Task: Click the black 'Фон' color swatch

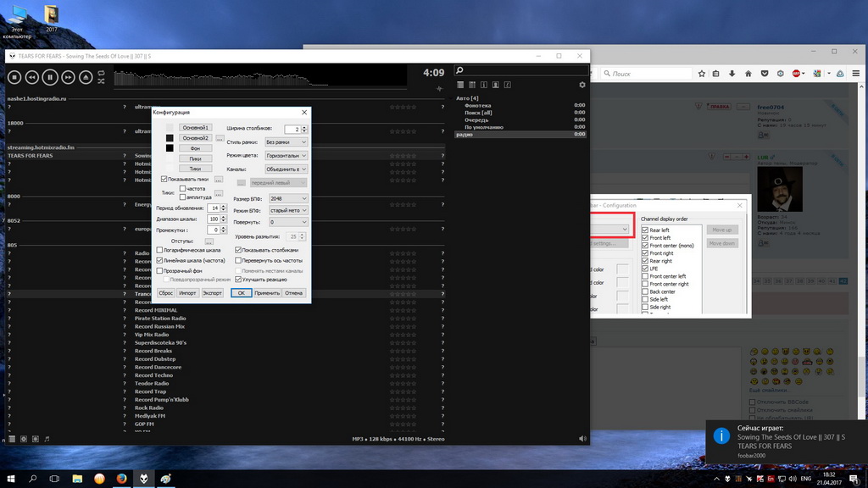Action: pos(170,148)
